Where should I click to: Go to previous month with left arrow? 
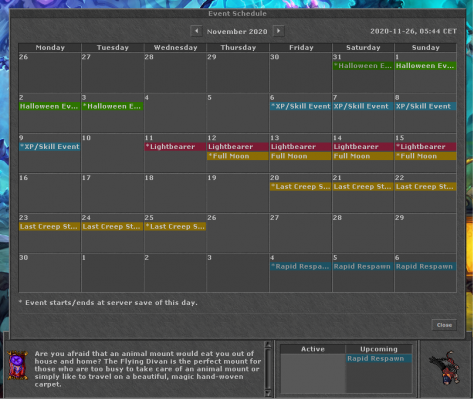(196, 31)
